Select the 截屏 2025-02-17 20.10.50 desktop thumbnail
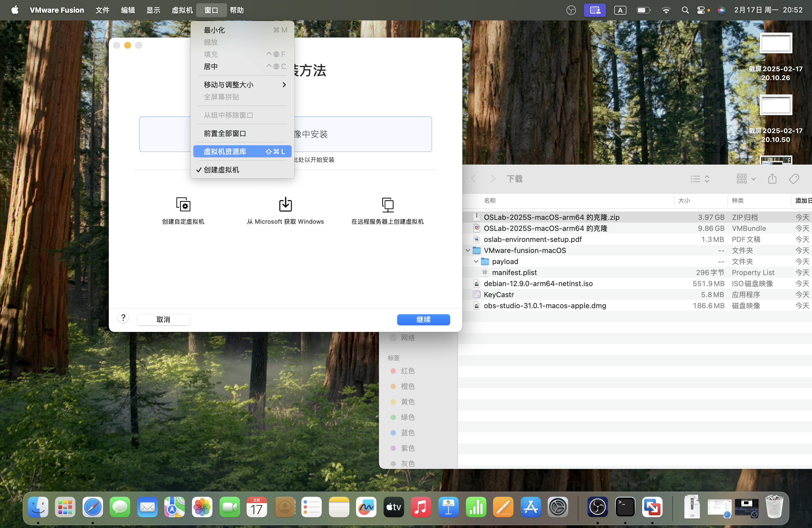The height and width of the screenshot is (528, 812). point(776,105)
